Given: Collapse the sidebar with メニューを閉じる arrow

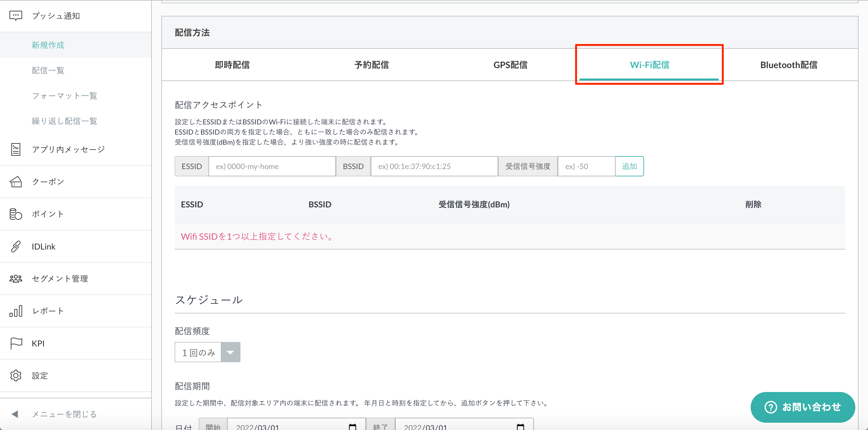Looking at the screenshot, I should 15,414.
